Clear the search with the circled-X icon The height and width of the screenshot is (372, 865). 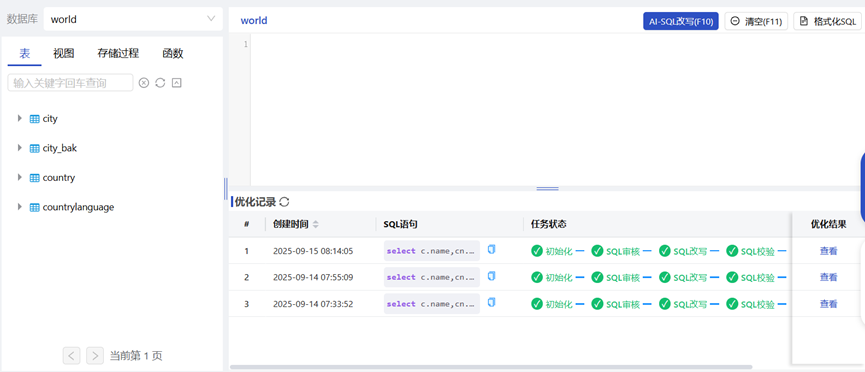[x=143, y=83]
